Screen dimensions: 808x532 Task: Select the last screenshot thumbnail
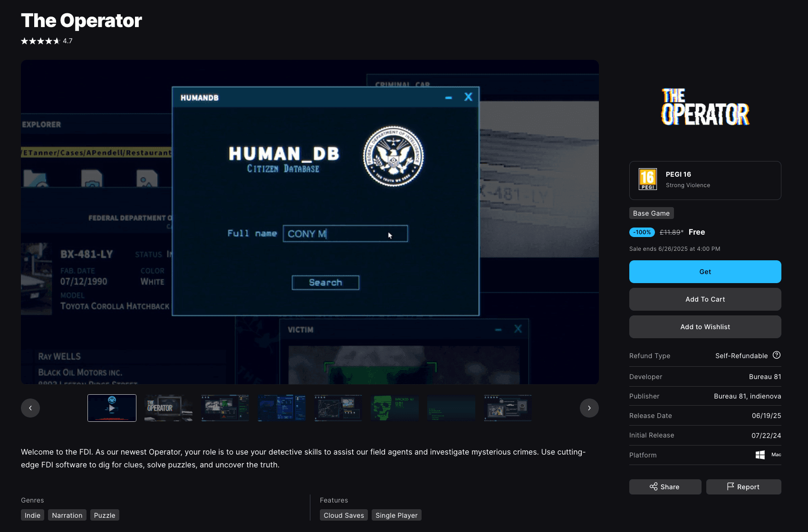[x=508, y=408]
